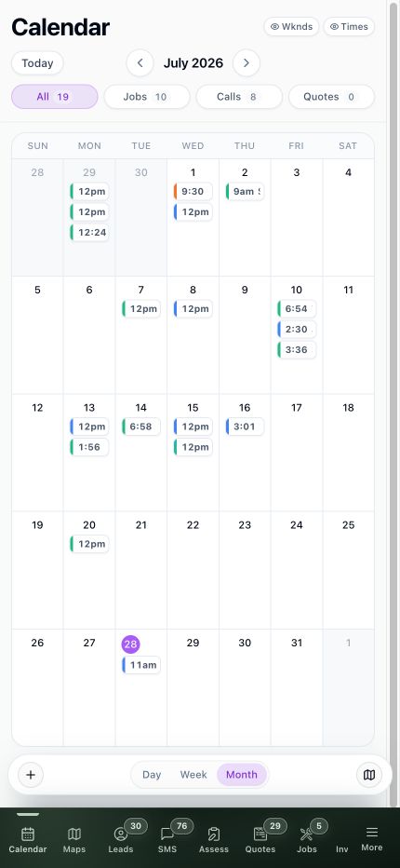
Task: Switch to the Day view tab
Action: coord(152,775)
